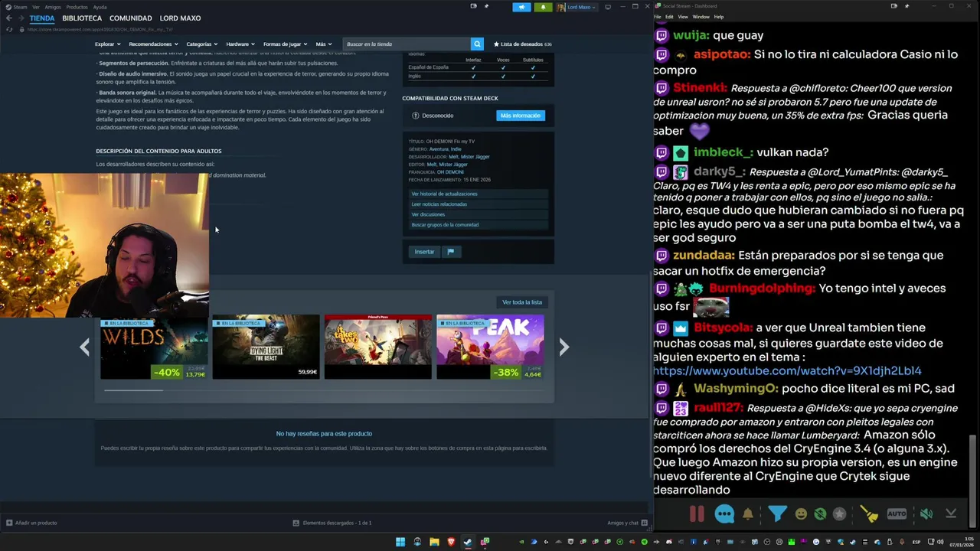The height and width of the screenshot is (551, 980).
Task: Switch to the COMUNIDAD tab
Action: click(x=130, y=18)
